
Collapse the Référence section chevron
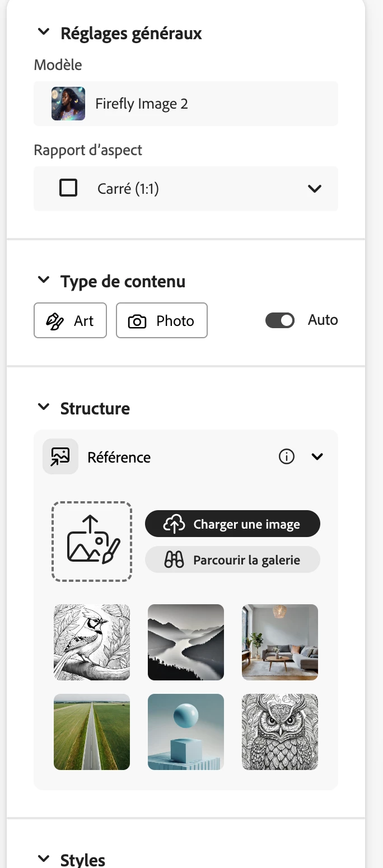point(317,457)
